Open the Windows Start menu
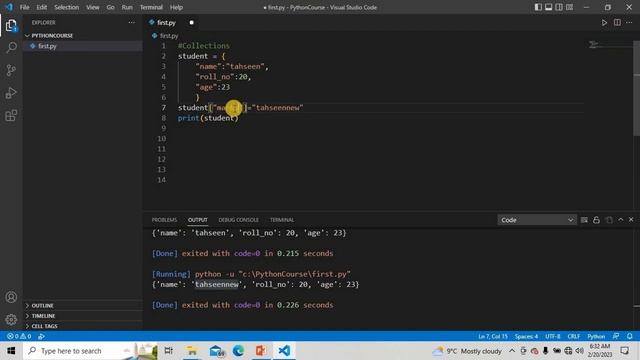 pyautogui.click(x=11, y=351)
